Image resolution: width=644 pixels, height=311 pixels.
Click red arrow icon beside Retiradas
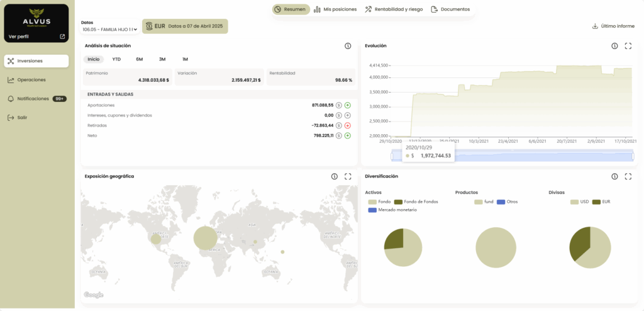coord(348,125)
